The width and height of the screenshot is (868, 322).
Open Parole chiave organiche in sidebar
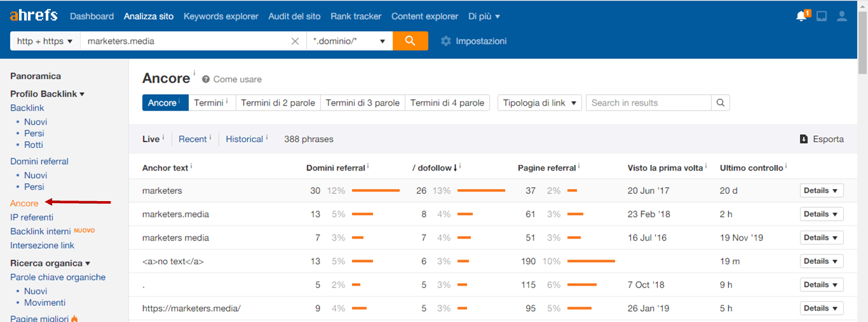58,277
